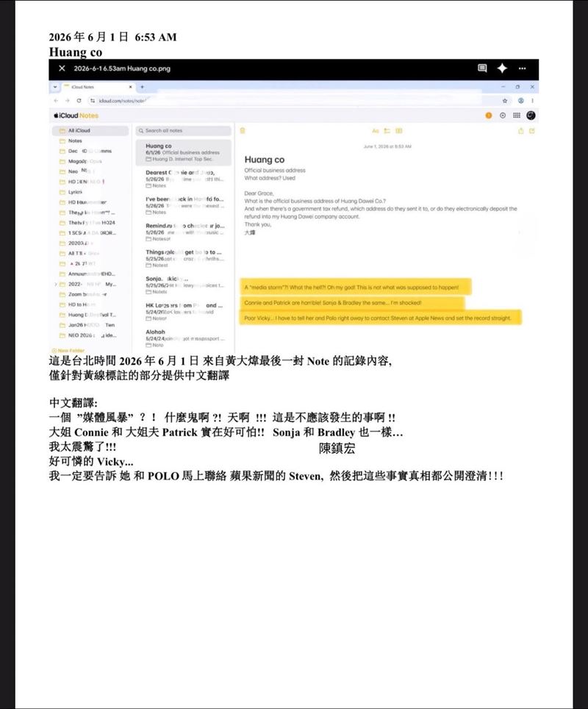Click the orange notification badge in the iCloud header
Image resolution: width=588 pixels, height=709 pixels.
[489, 115]
